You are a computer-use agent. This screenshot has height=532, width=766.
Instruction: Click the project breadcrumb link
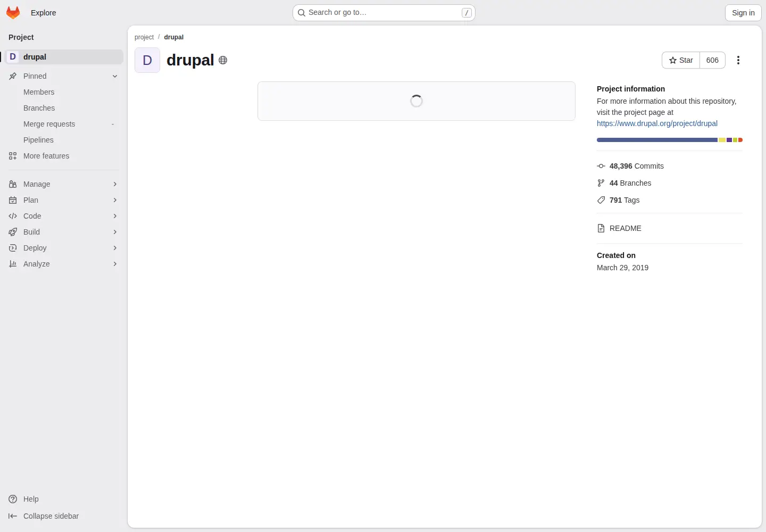pos(144,37)
